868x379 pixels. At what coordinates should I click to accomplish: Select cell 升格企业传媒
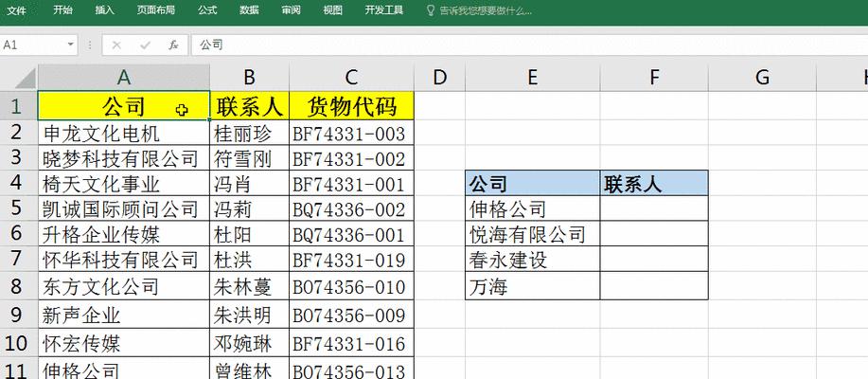click(x=124, y=234)
